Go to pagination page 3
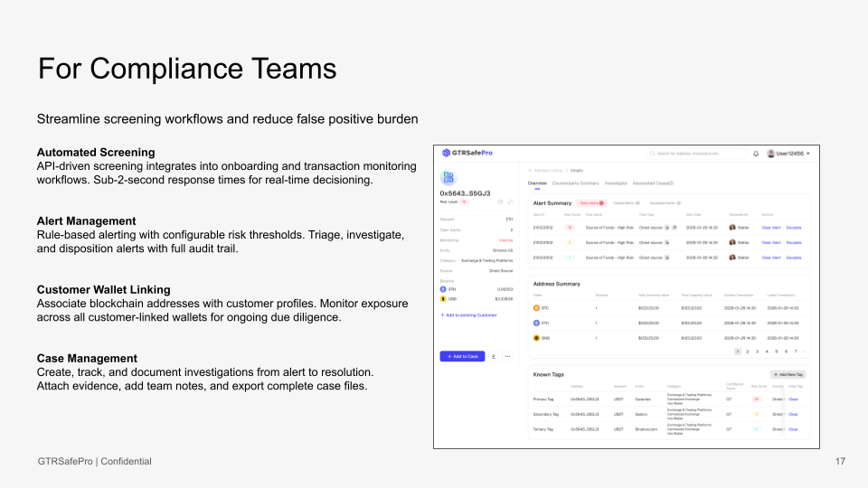868x488 pixels. [757, 352]
